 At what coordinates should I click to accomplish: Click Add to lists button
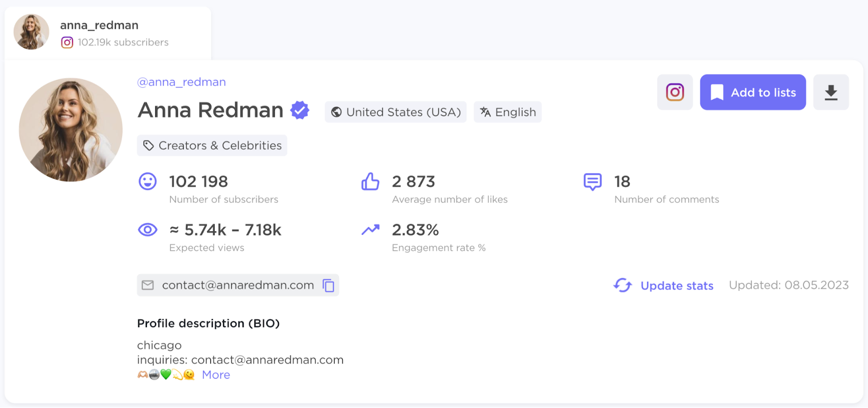(753, 92)
